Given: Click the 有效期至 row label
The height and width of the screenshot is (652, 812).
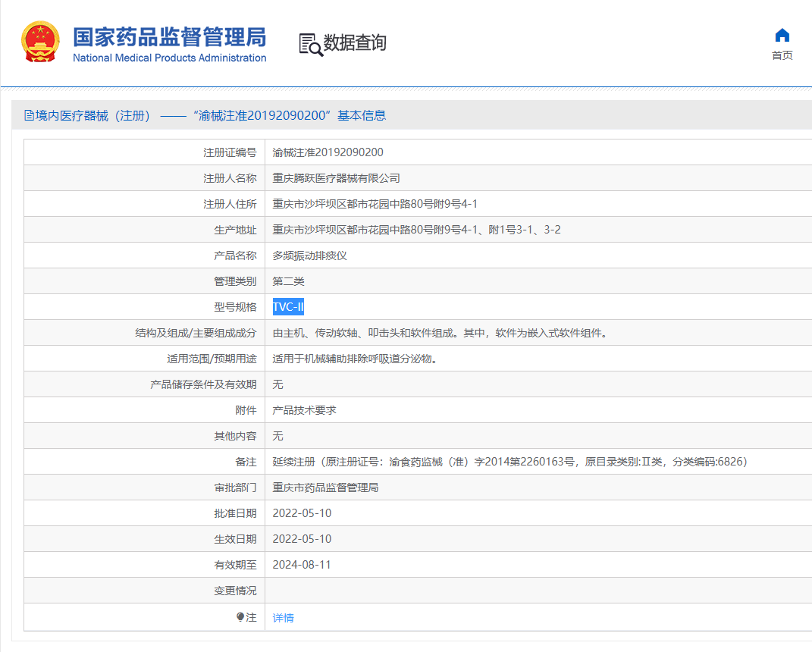Looking at the screenshot, I should click(x=235, y=565).
